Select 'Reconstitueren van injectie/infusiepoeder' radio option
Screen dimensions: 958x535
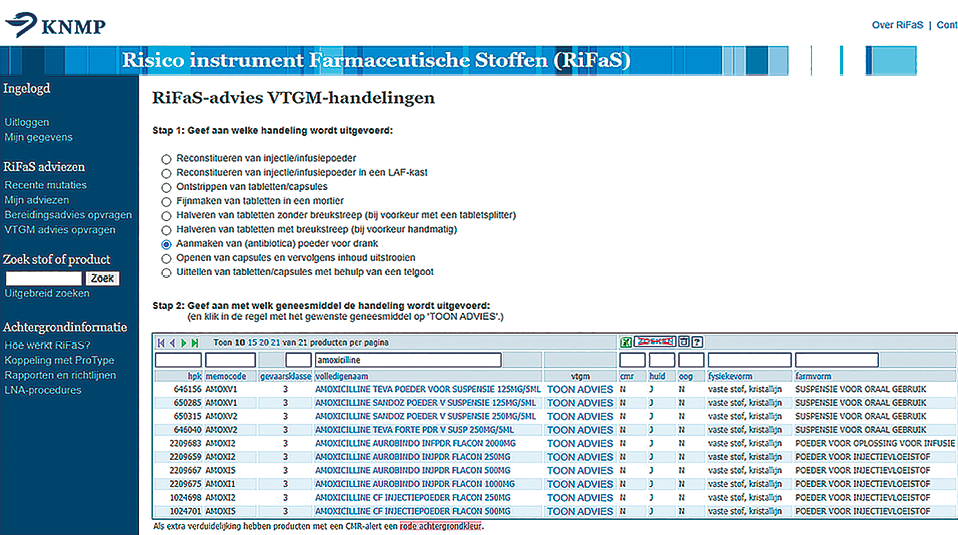click(166, 159)
